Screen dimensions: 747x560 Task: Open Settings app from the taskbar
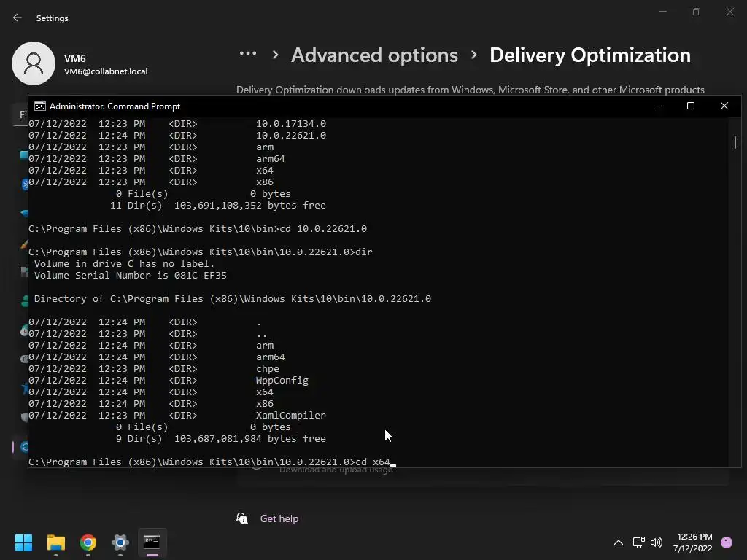pos(120,542)
